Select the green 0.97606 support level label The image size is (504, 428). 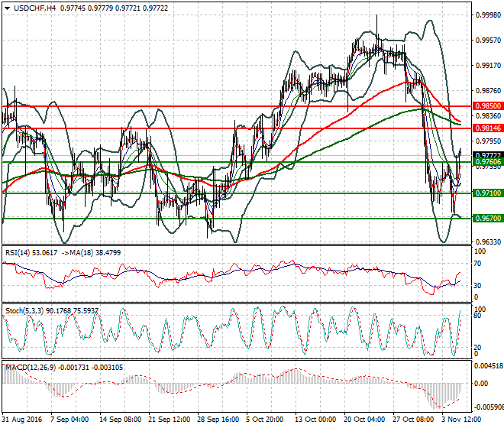[x=488, y=162]
